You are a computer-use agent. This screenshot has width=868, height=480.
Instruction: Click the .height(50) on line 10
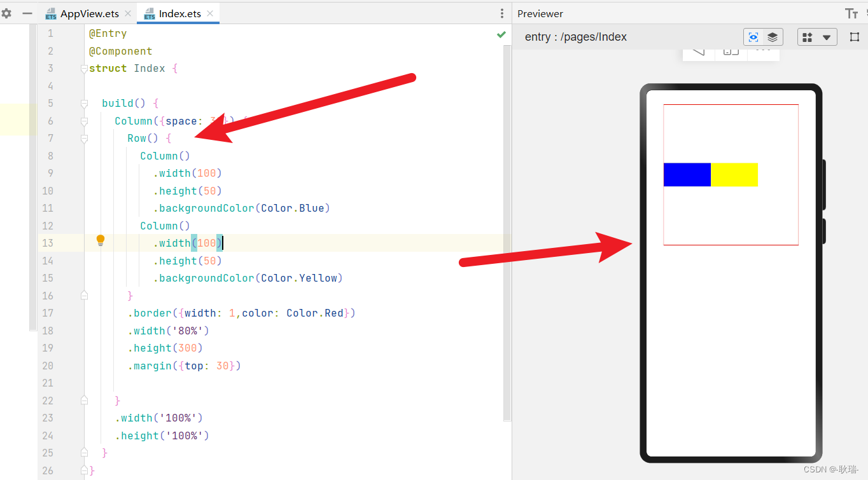pyautogui.click(x=187, y=191)
